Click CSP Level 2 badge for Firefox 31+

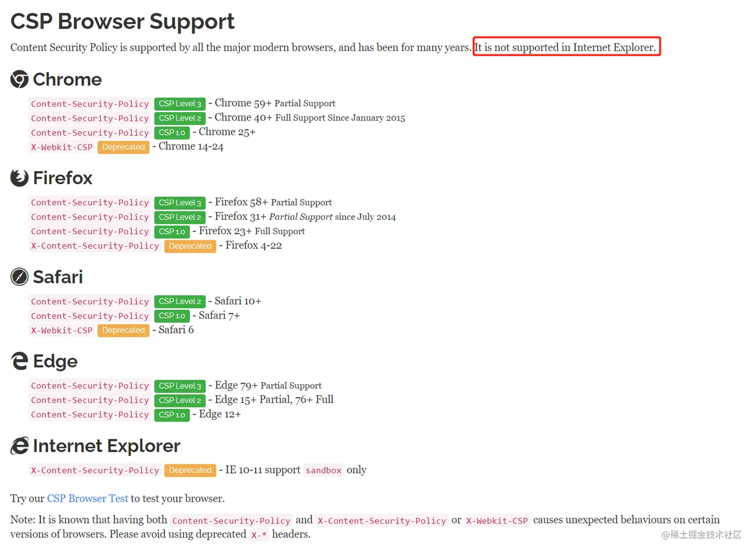pos(180,217)
